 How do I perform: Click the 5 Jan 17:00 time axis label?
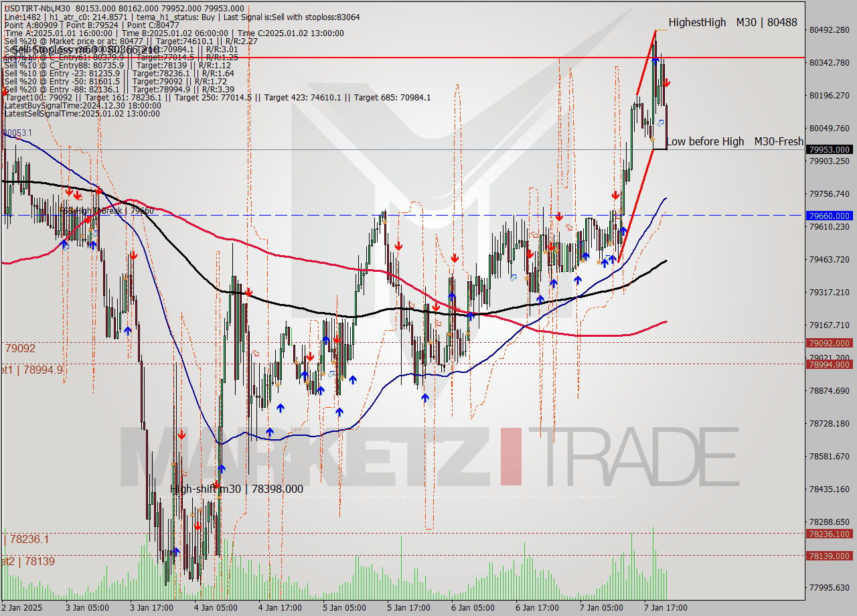tap(408, 608)
